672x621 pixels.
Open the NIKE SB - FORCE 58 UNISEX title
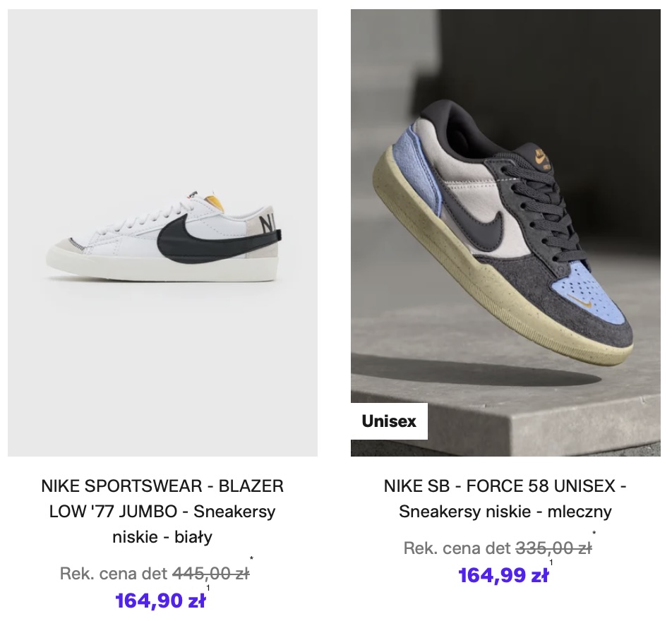tap(505, 499)
